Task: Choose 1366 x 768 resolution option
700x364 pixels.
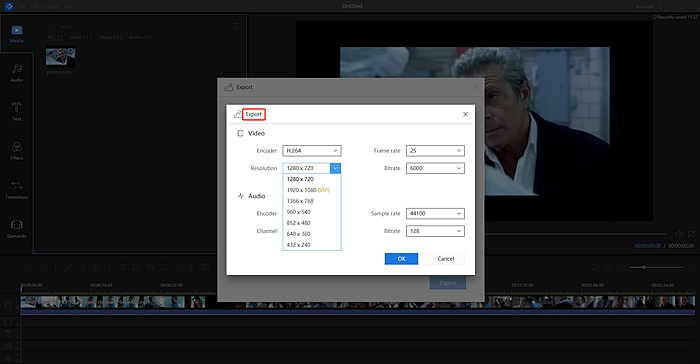Action: 312,201
